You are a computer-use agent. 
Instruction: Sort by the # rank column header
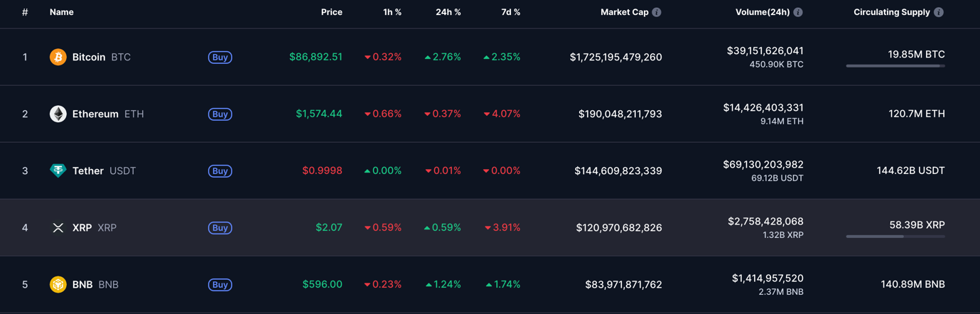(x=25, y=12)
